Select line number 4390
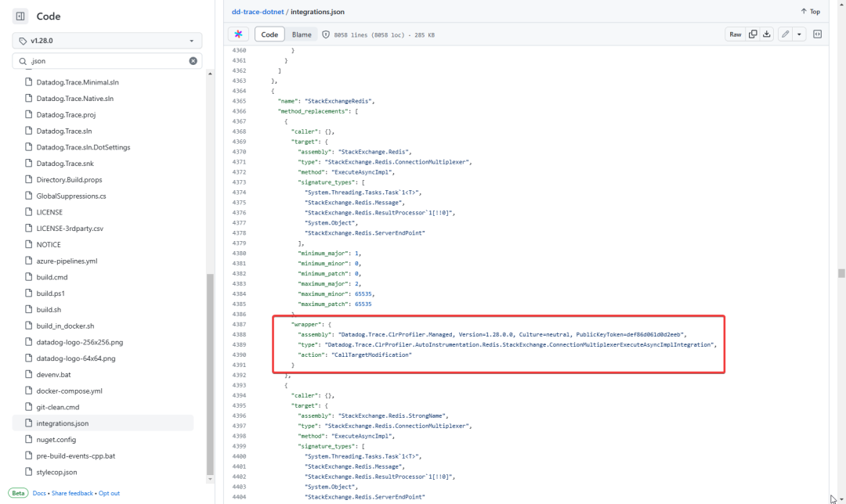Screen dimensions: 846x504 (x=239, y=355)
